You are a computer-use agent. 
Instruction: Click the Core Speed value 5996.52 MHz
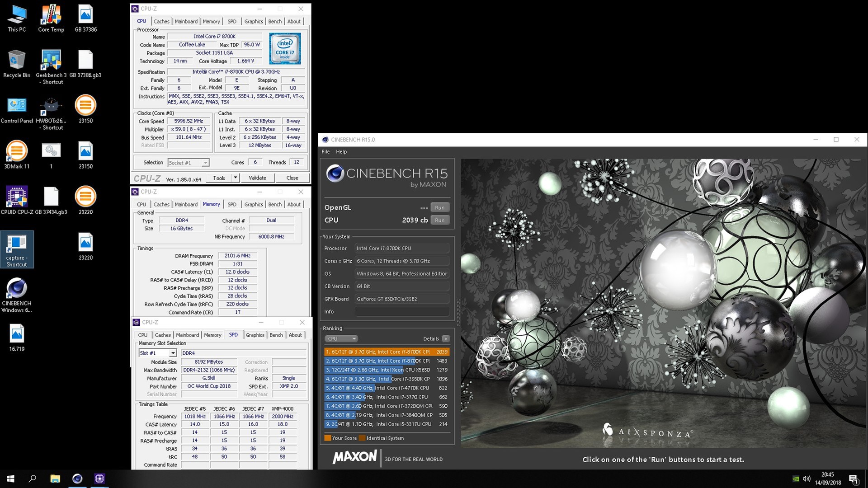pos(189,121)
